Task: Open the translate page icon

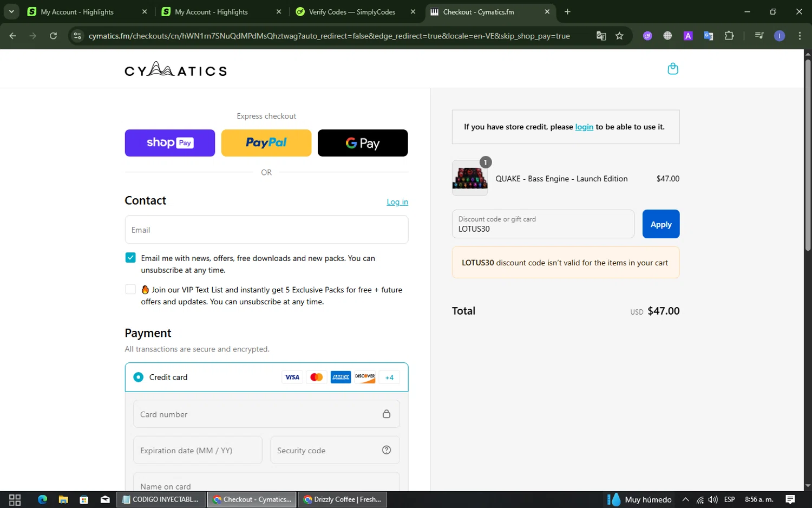Action: coord(601,36)
